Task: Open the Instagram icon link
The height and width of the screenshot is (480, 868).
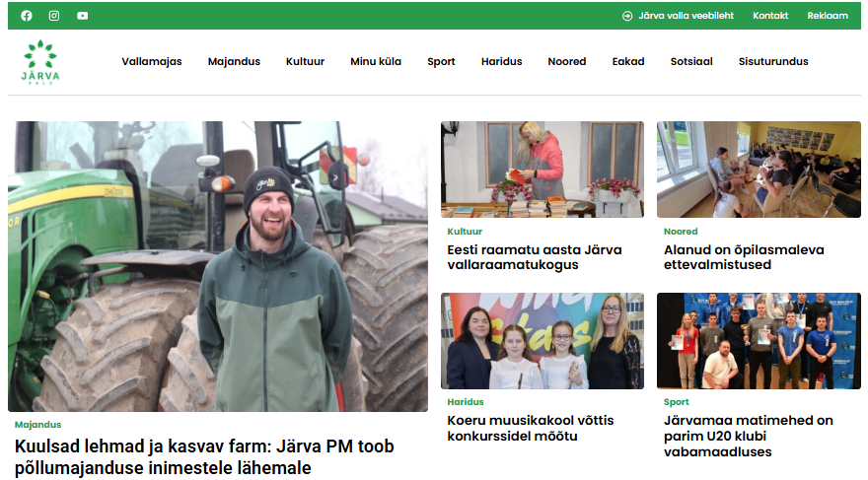Action: pos(54,16)
